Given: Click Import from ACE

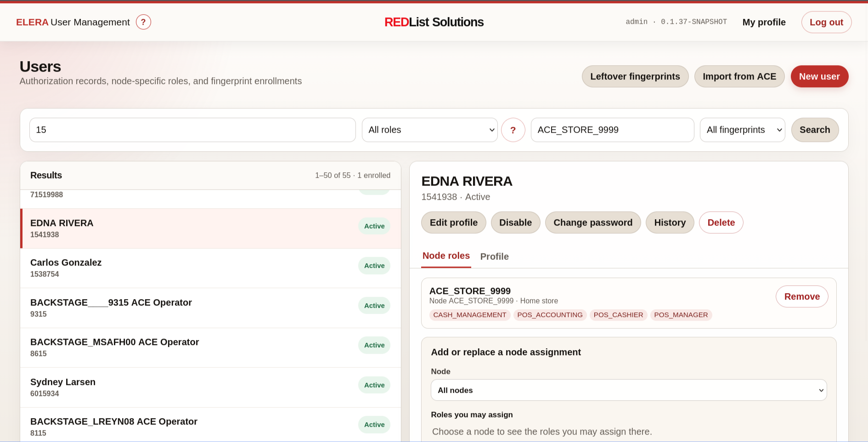Looking at the screenshot, I should coord(739,76).
